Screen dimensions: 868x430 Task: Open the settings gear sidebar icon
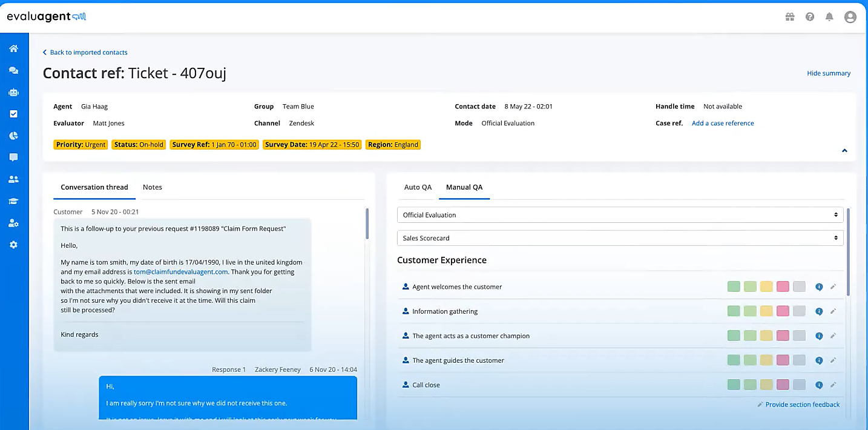coord(13,245)
